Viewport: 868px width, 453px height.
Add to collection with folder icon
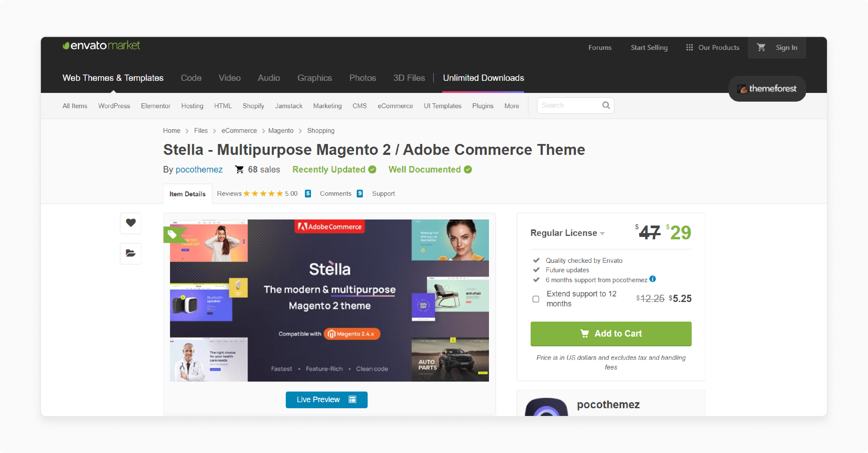131,253
